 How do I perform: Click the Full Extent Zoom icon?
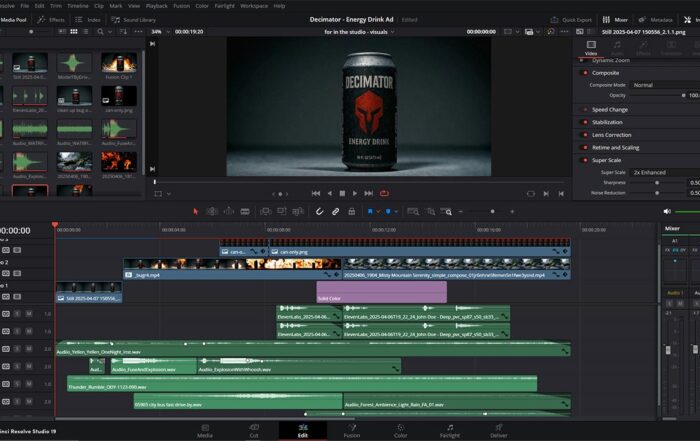pos(413,212)
